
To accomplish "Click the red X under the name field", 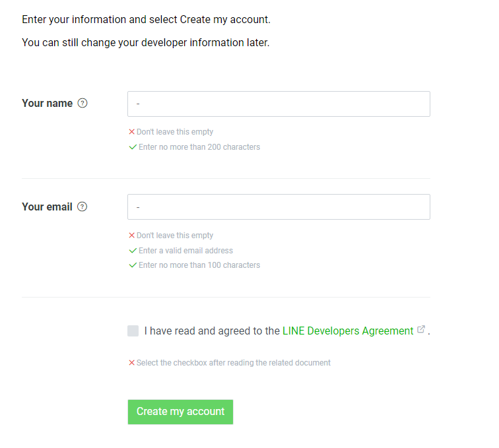I will click(x=131, y=132).
